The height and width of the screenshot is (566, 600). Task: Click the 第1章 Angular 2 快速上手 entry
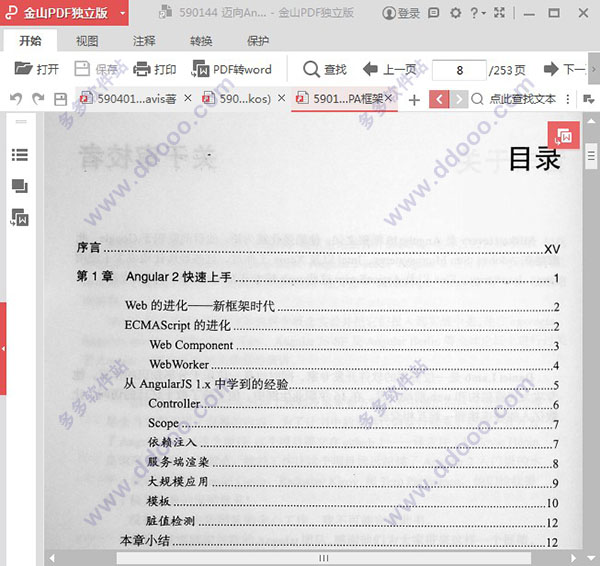(318, 277)
